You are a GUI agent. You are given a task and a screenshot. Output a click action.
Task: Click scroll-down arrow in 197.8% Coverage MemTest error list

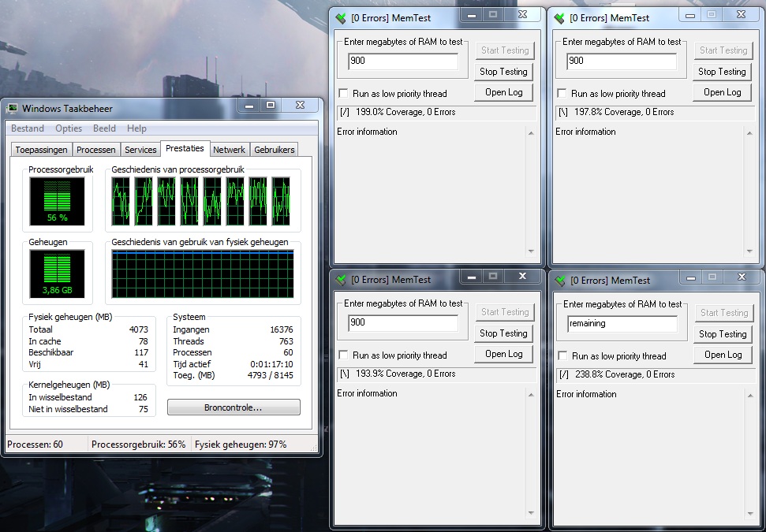point(749,252)
